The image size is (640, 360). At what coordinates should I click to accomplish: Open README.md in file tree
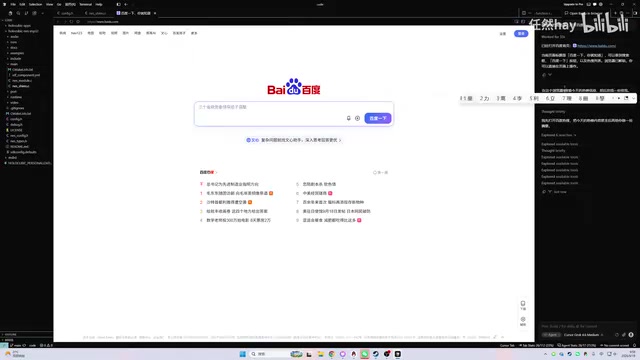(19, 147)
